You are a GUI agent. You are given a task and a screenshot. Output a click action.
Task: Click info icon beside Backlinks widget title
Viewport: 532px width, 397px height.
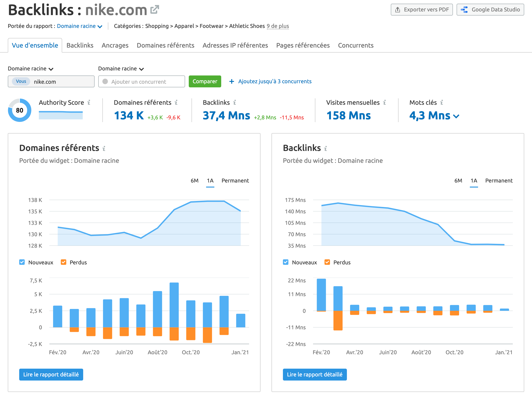(325, 148)
